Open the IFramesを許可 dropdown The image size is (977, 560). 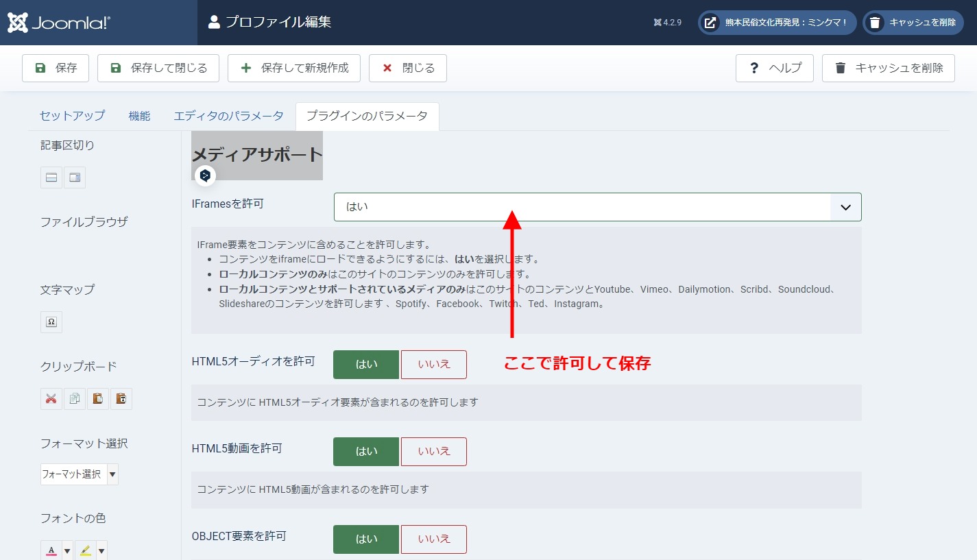pos(597,207)
